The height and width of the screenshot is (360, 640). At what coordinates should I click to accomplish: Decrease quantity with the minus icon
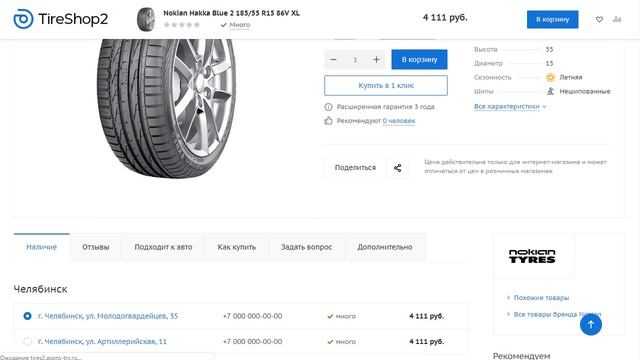click(x=333, y=60)
